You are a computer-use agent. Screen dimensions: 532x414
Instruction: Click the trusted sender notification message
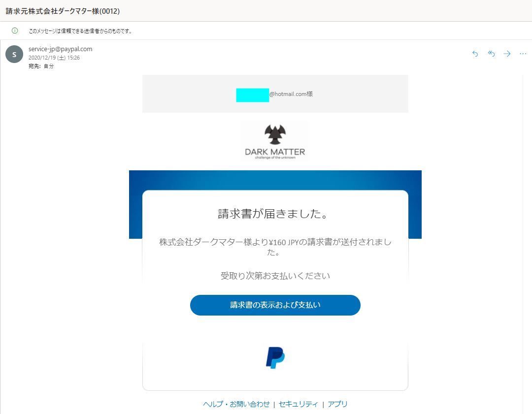pos(80,31)
